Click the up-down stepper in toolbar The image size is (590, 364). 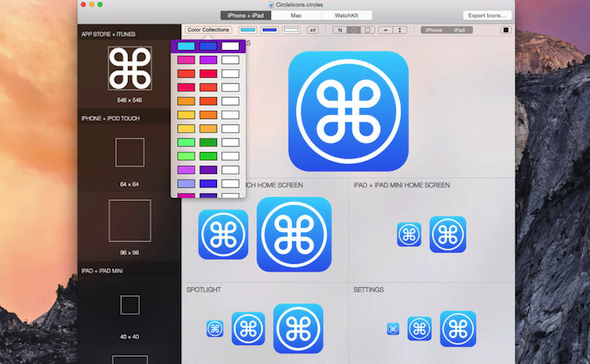point(400,30)
